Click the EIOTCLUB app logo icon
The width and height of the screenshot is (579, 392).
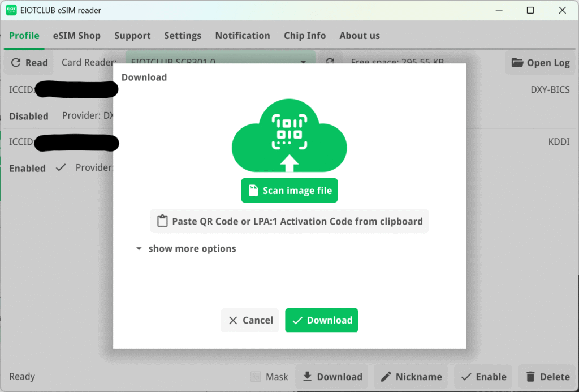point(11,10)
